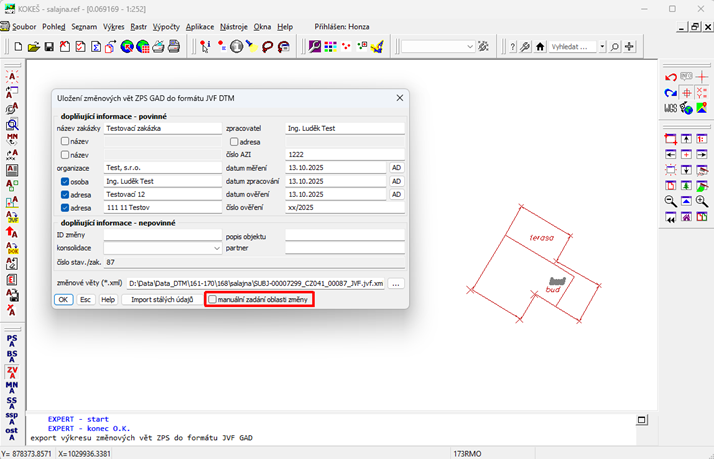Expand the konsolidace dropdown
714x459 pixels.
click(x=217, y=248)
